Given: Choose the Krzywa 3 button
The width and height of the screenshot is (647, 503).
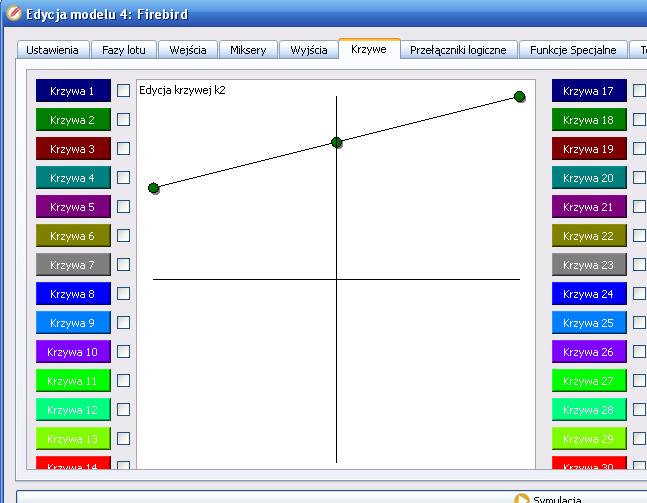Looking at the screenshot, I should coord(73,149).
